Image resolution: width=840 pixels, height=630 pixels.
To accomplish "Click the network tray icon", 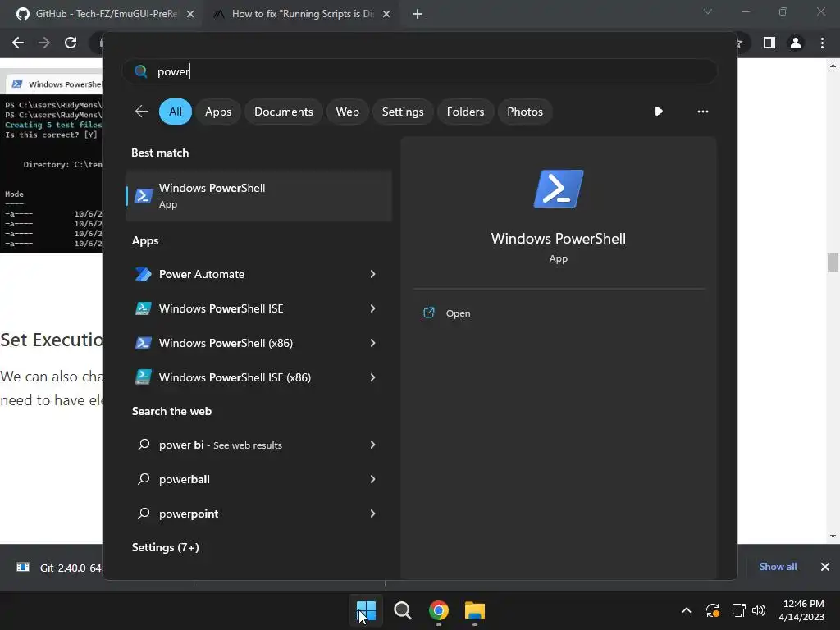I will pyautogui.click(x=739, y=610).
